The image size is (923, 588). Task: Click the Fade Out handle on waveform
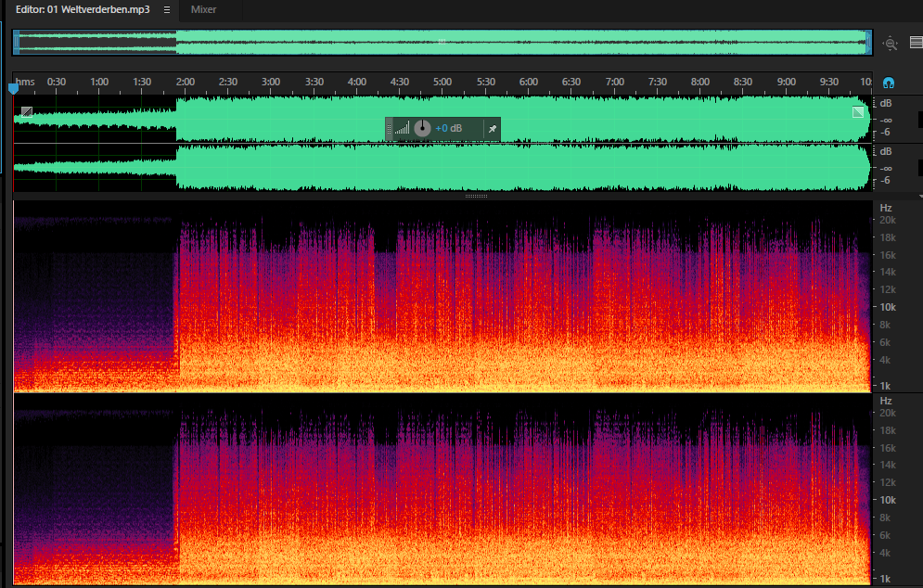858,112
